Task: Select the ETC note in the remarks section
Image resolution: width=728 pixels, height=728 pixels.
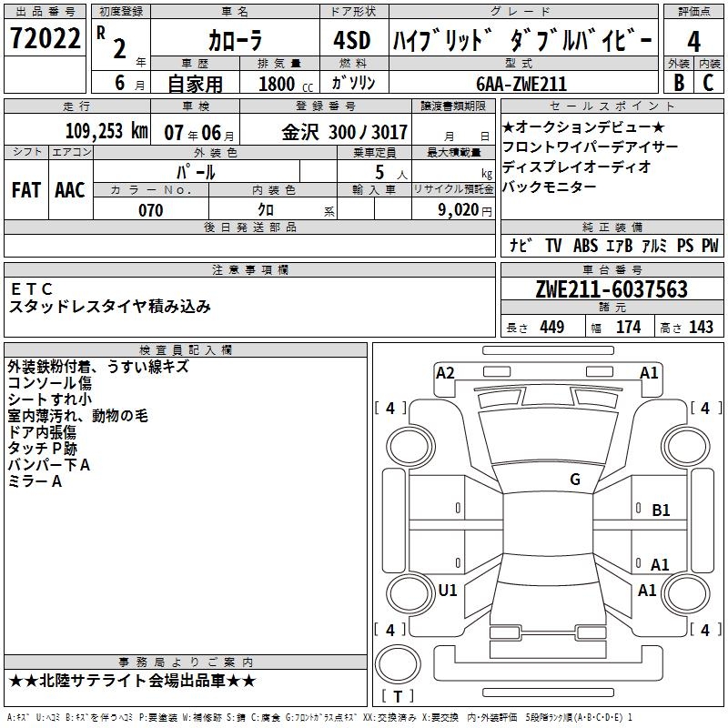Action: [32, 288]
